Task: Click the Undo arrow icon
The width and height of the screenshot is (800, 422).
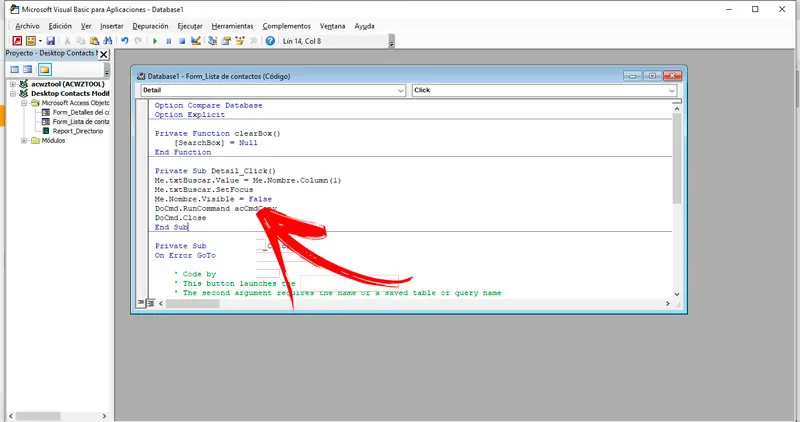Action: coord(124,41)
